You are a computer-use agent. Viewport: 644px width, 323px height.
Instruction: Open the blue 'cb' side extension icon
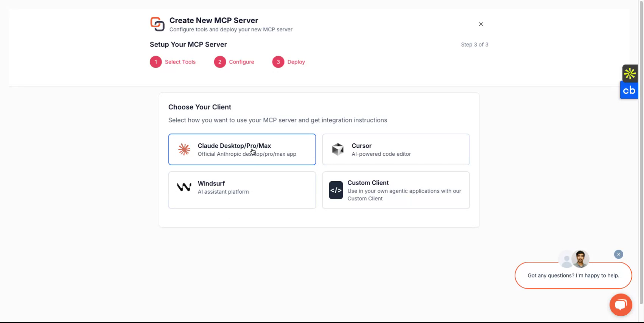click(629, 91)
